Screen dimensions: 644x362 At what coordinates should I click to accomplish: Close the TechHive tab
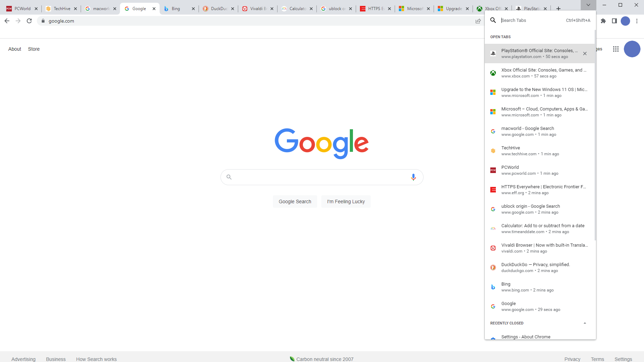(75, 9)
